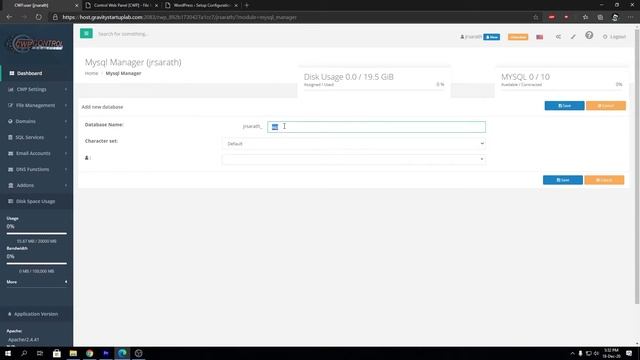Toggle the green sidebar menu button
640x360 pixels.
coord(86,33)
